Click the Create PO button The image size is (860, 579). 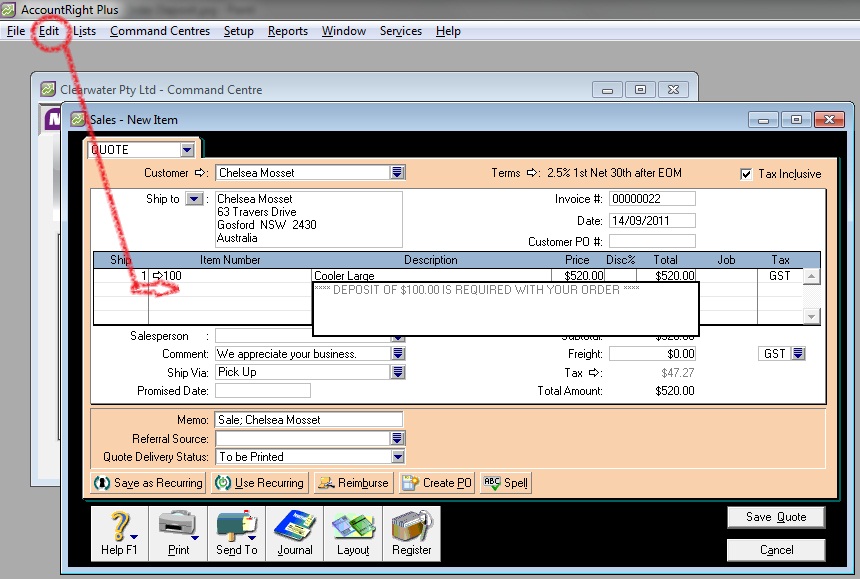(436, 483)
